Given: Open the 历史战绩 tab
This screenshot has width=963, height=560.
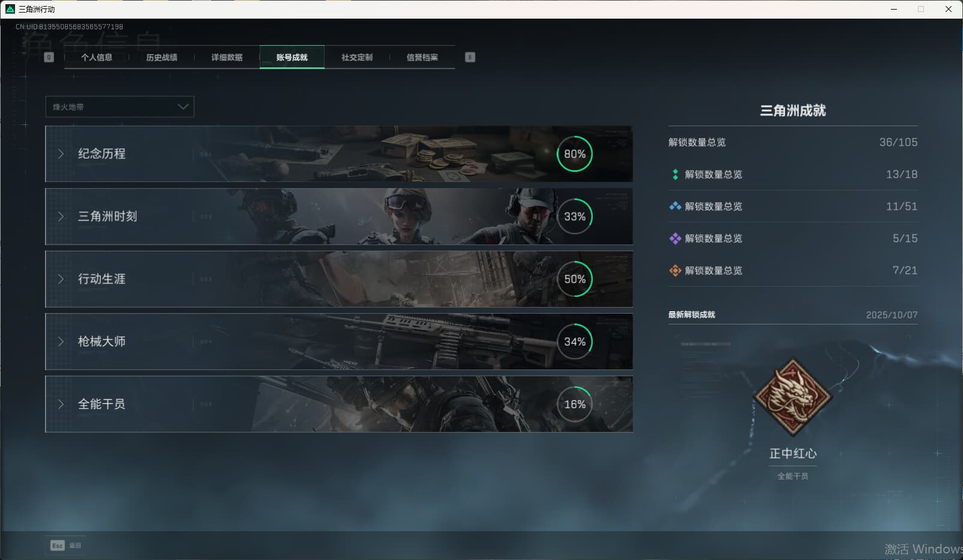Looking at the screenshot, I should tap(162, 57).
